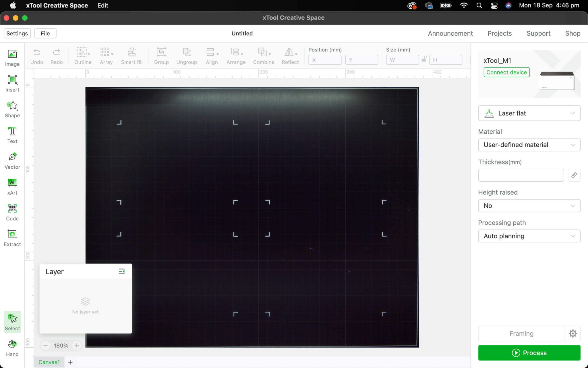The image size is (588, 368).
Task: Open the User-defined material dropdown
Action: [x=529, y=145]
